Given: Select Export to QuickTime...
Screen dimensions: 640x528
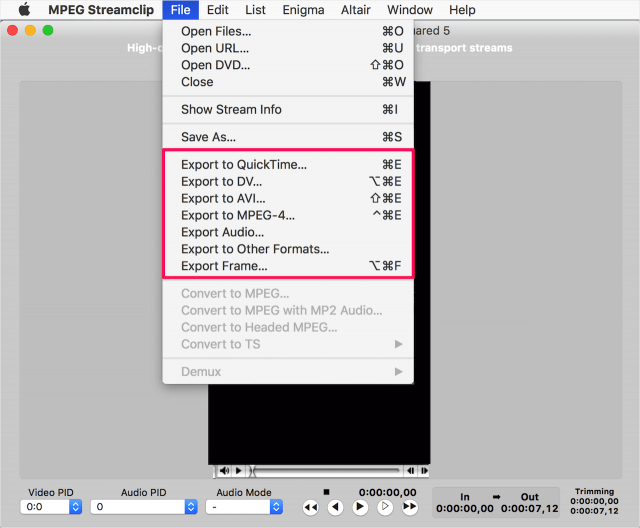Looking at the screenshot, I should pos(288,164).
